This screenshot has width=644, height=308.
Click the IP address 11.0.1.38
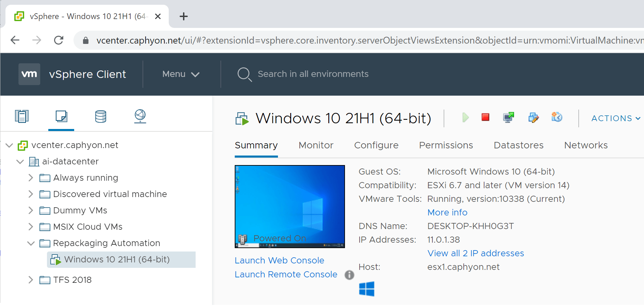pos(443,240)
